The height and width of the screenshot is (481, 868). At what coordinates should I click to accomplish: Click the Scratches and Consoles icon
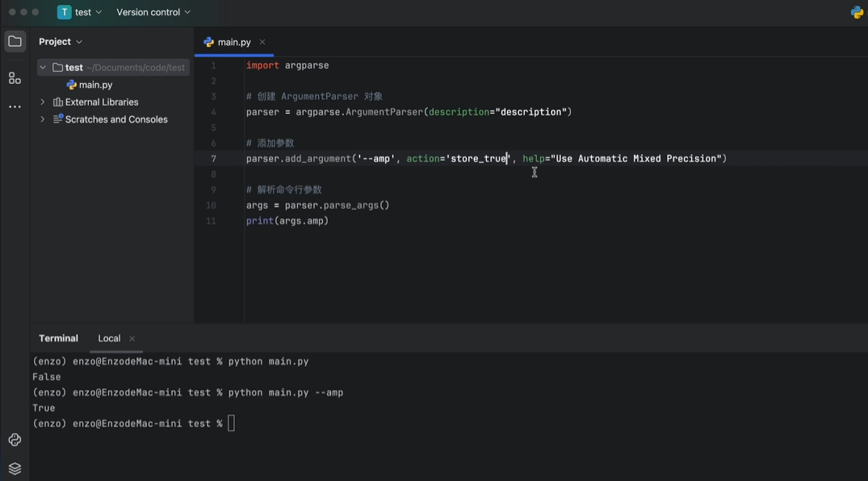[57, 119]
